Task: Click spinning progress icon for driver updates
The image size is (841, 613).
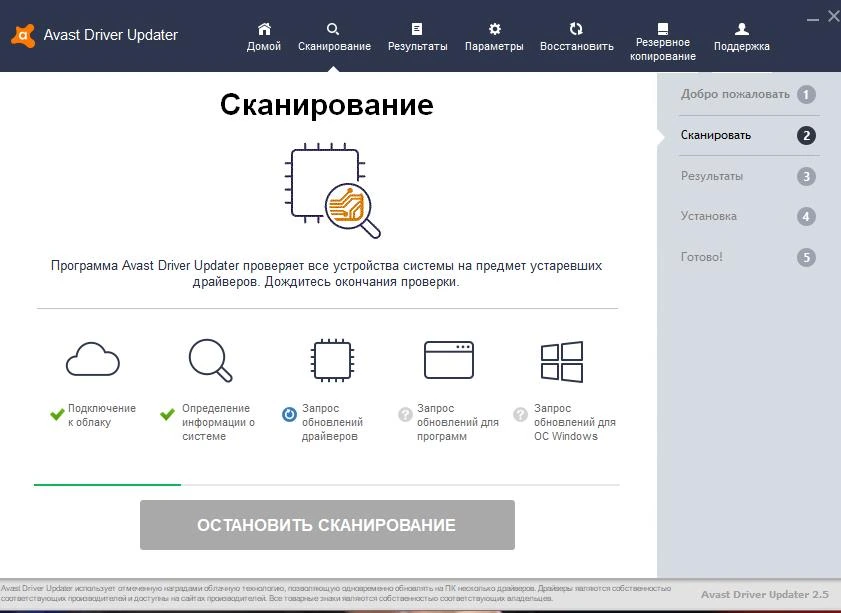Action: tap(289, 415)
